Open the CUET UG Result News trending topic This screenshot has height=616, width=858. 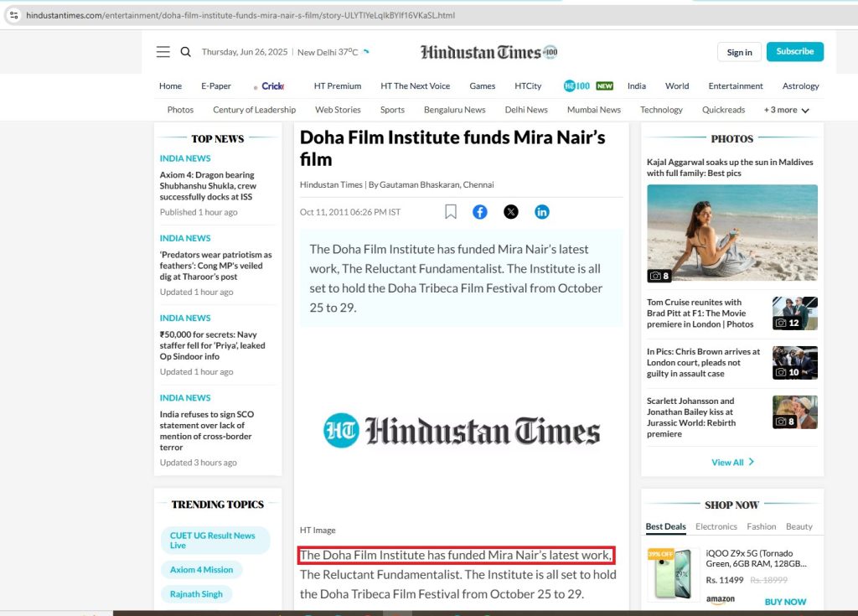213,541
